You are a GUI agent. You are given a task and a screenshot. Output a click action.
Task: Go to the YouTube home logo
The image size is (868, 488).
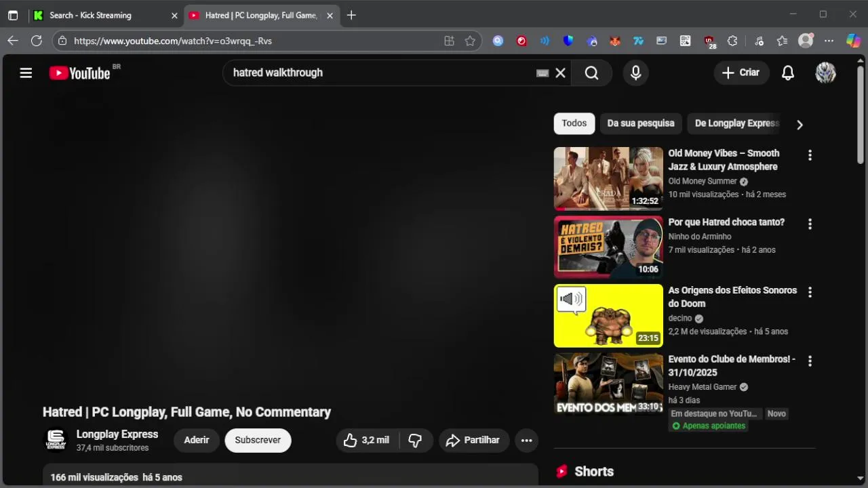click(x=79, y=73)
